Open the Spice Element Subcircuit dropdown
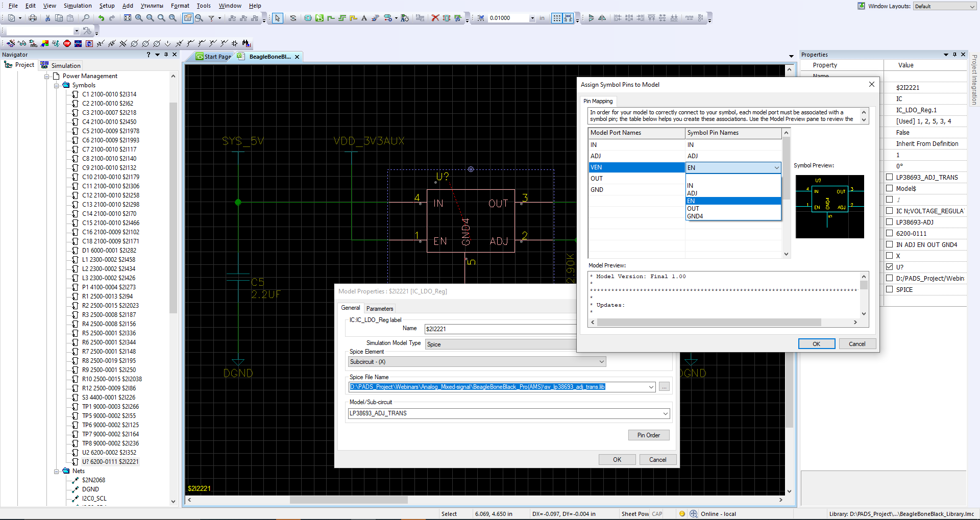 click(x=601, y=362)
